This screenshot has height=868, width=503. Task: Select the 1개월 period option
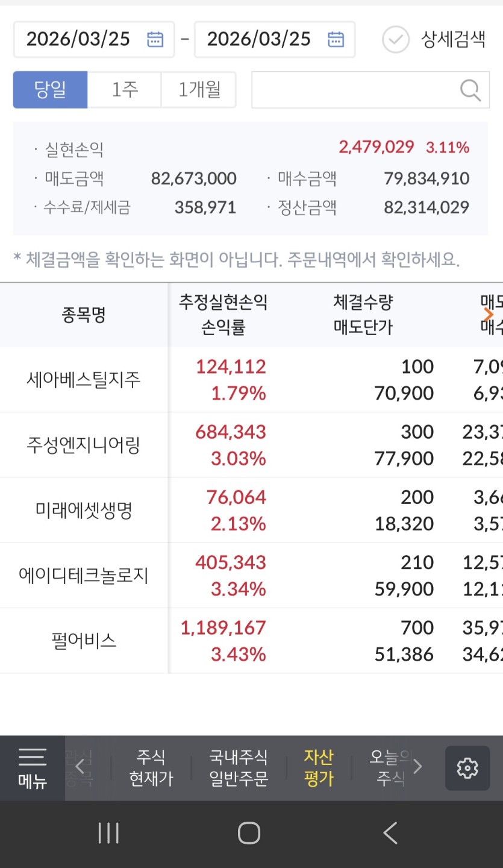[x=199, y=90]
